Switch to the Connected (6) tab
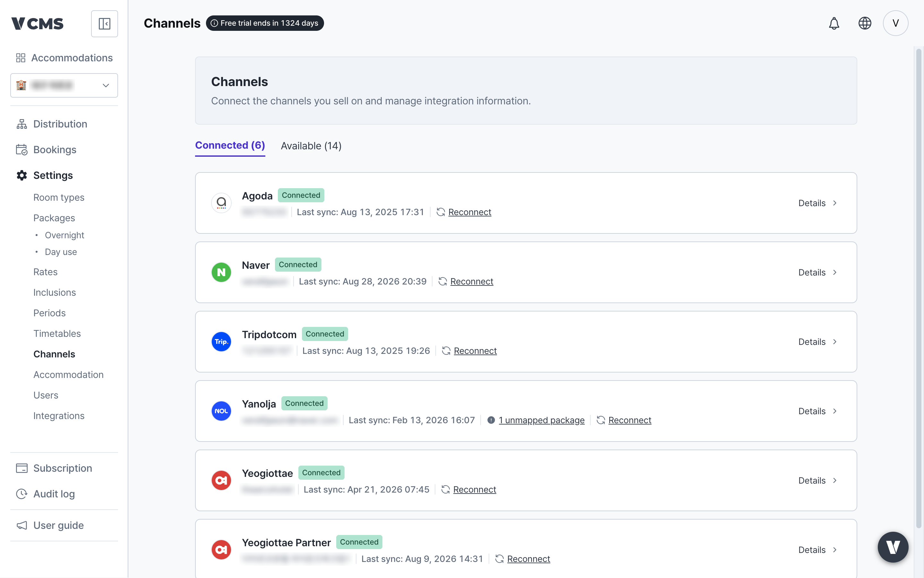 point(230,146)
